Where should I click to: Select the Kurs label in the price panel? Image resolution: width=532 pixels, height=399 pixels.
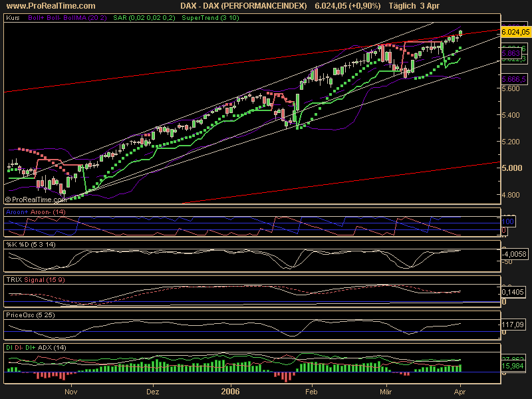tap(13, 18)
